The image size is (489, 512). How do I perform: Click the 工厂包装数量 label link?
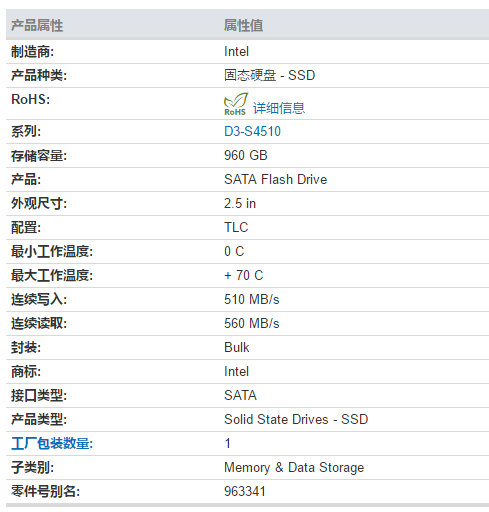pyautogui.click(x=52, y=443)
